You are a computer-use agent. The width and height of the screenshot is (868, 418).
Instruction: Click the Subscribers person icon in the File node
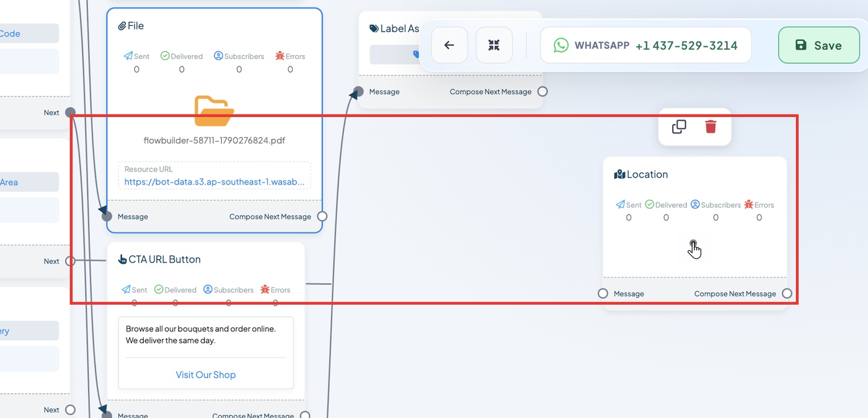click(x=218, y=56)
